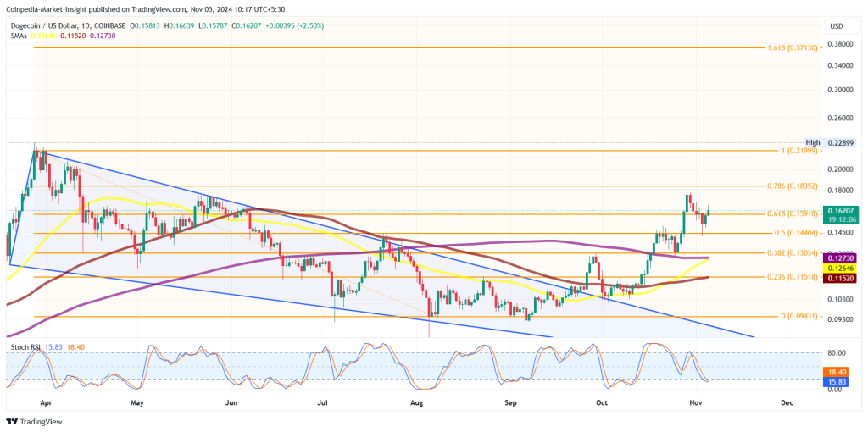Click the Stoch RSI indicator label

click(x=25, y=346)
